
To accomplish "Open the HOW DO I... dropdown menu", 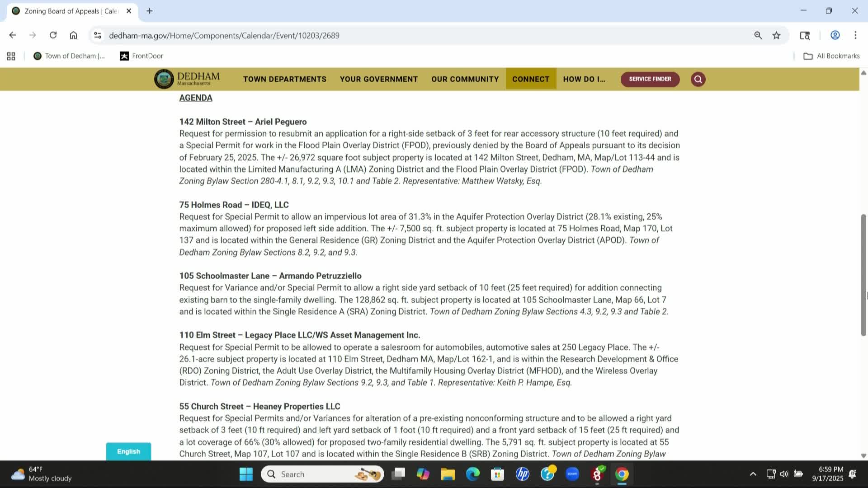I will (x=584, y=79).
